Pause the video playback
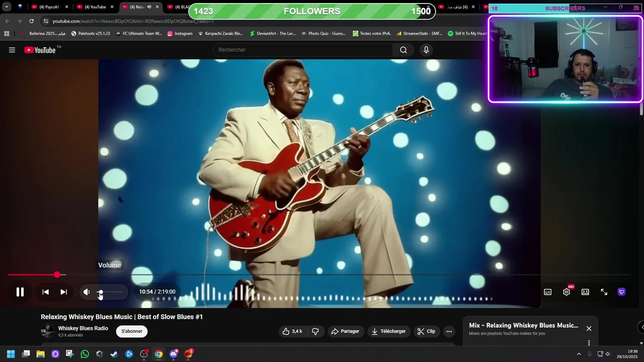The image size is (644, 362). tap(20, 292)
